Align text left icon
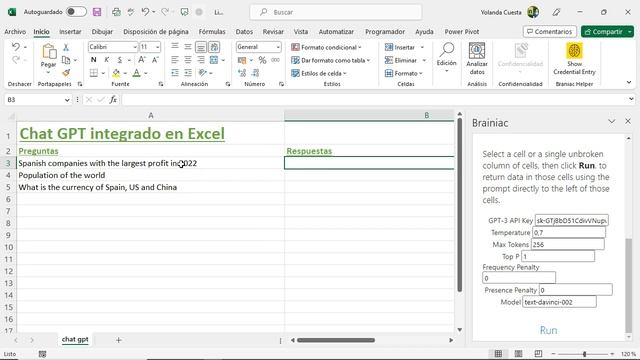The width and height of the screenshot is (640, 360). pyautogui.click(x=175, y=60)
